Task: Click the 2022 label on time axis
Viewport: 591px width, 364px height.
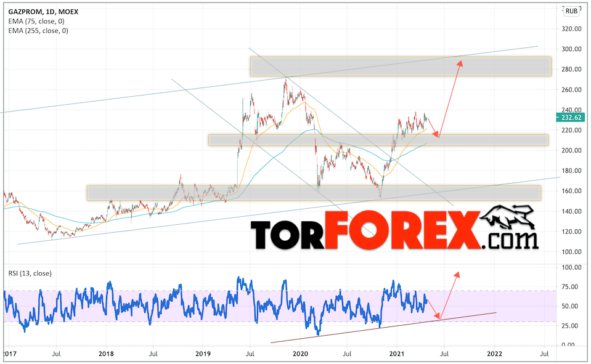Action: pos(494,354)
